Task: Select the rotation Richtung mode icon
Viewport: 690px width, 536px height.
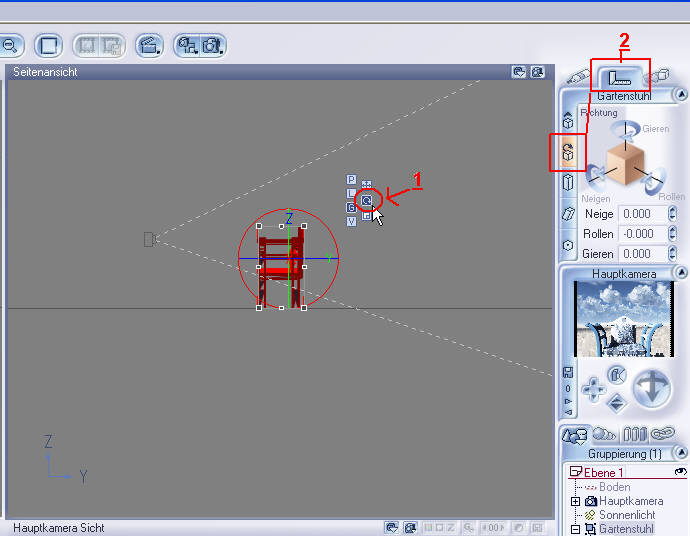Action: click(568, 151)
